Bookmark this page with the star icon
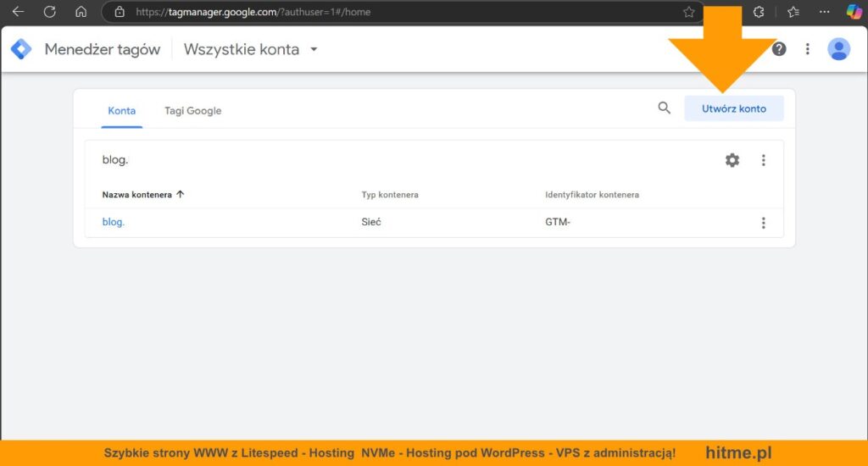 (688, 12)
